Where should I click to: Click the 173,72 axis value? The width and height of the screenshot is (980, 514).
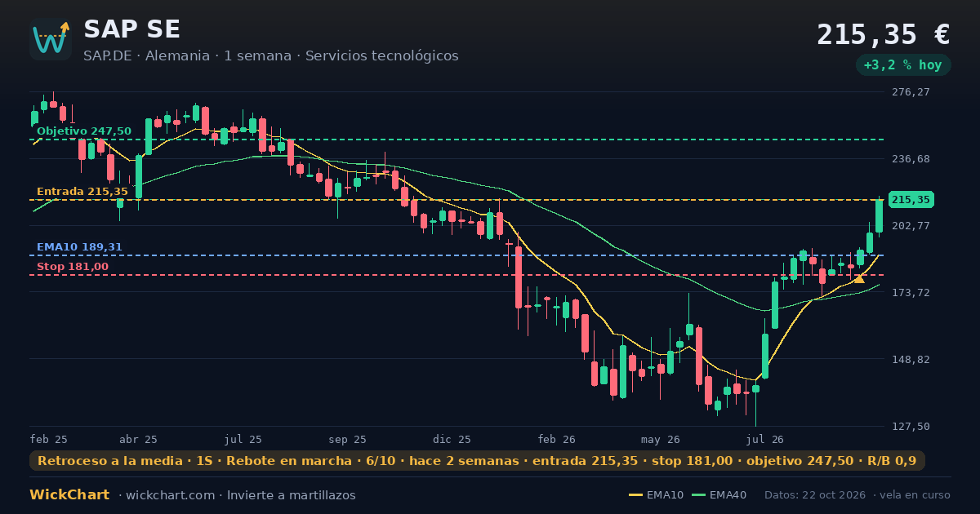coord(911,293)
